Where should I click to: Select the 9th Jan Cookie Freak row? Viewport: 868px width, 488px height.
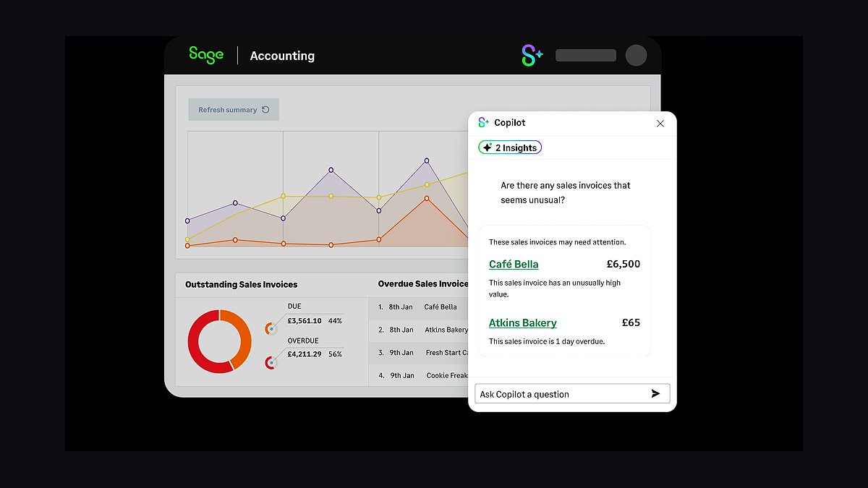(x=419, y=375)
